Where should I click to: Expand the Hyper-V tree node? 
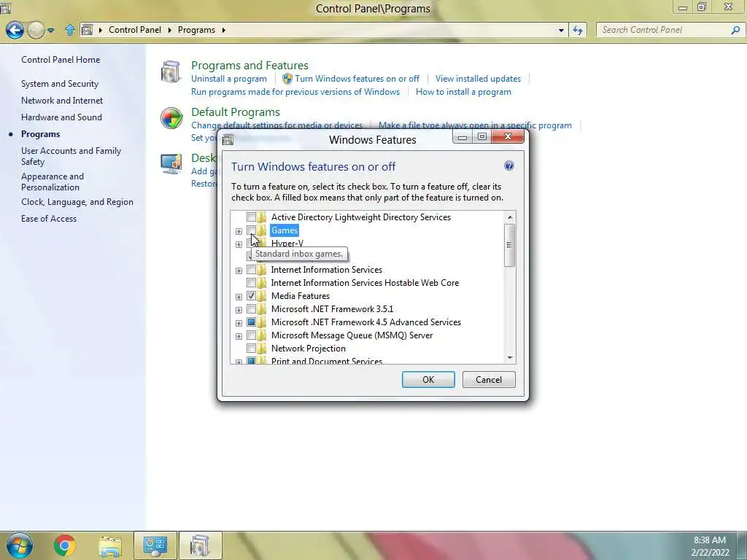coord(239,244)
